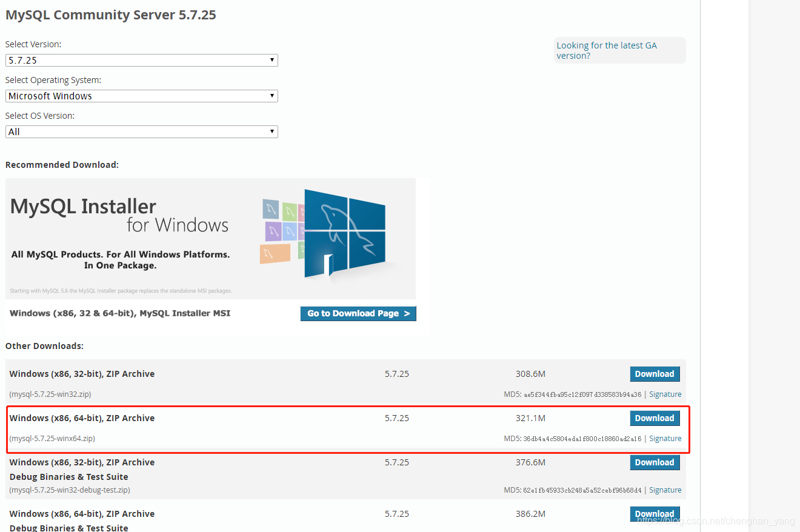Open Signature link for mysql-5.7.25-win32.zip
This screenshot has width=800, height=532.
[x=665, y=394]
